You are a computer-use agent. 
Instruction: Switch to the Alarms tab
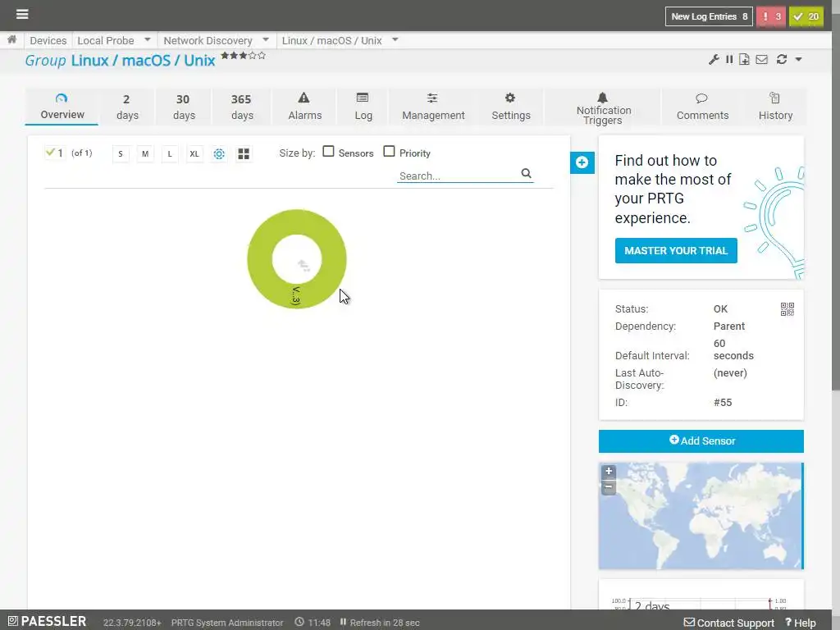coord(305,107)
